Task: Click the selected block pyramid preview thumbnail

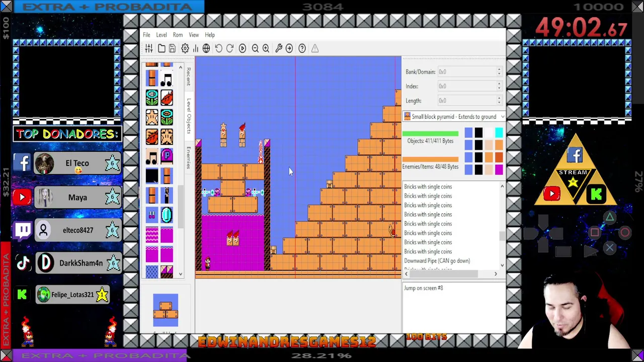Action: pos(166,310)
